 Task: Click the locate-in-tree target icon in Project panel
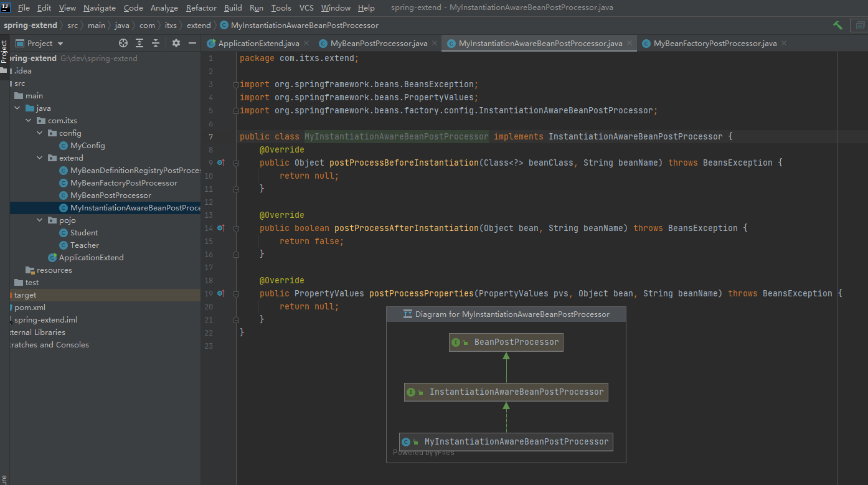123,43
